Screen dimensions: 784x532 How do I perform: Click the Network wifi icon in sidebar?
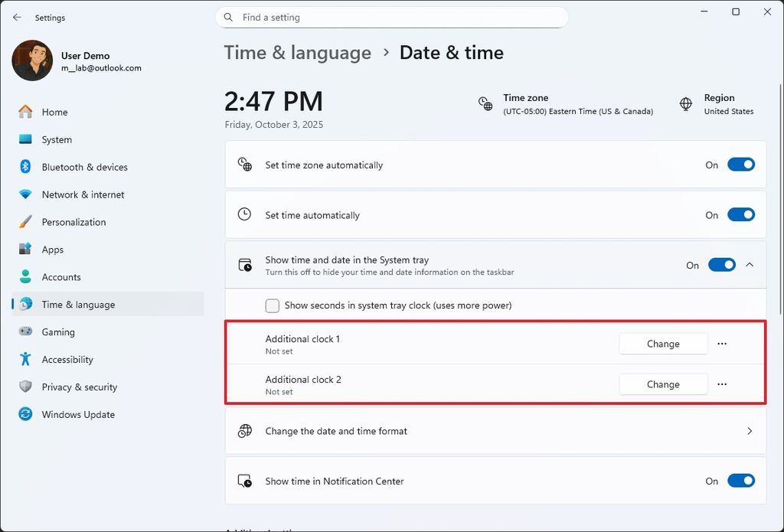coord(25,194)
